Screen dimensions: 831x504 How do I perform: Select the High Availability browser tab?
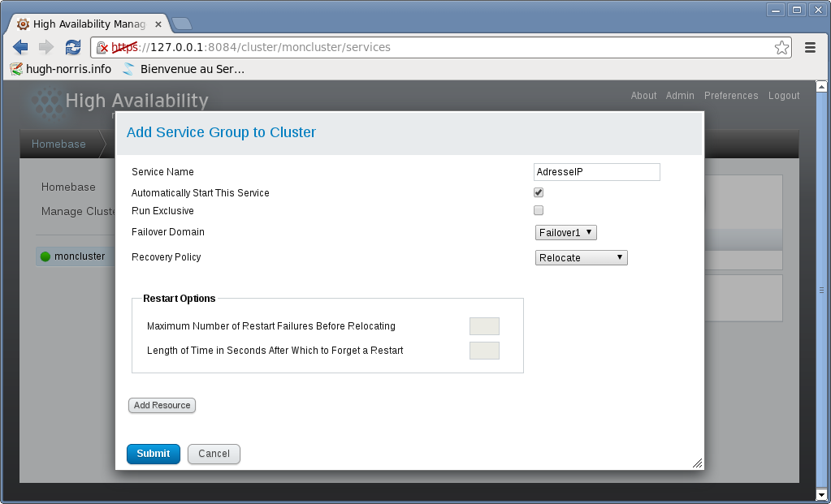(x=88, y=24)
